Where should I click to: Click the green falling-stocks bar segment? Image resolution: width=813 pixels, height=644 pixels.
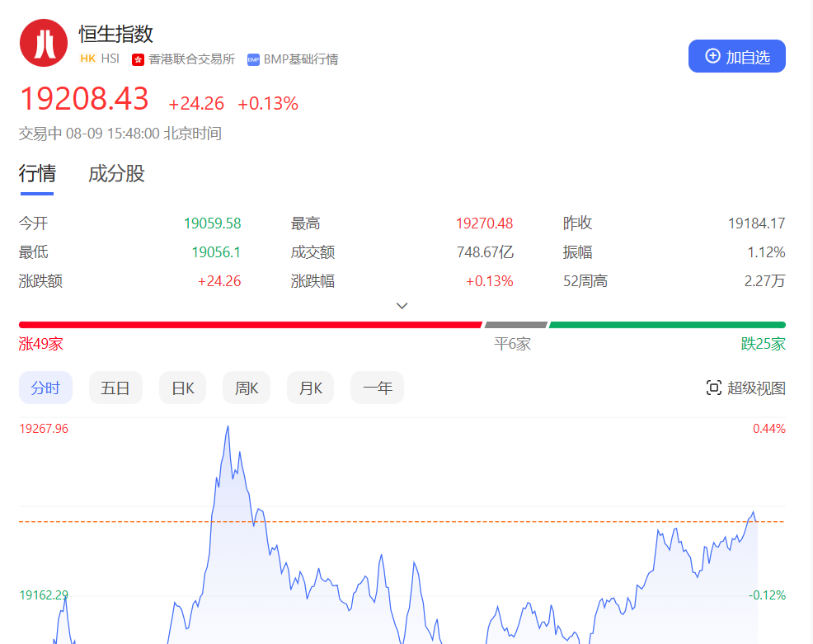[667, 325]
